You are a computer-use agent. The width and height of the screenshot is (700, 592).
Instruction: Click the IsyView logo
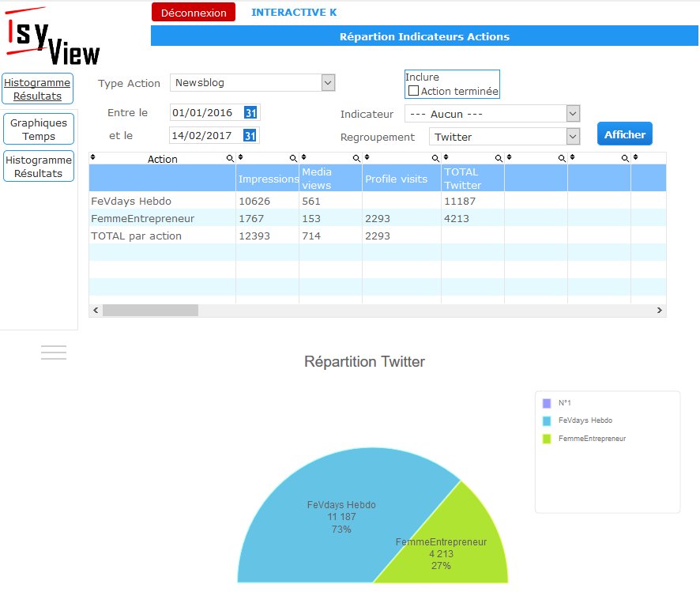click(53, 36)
